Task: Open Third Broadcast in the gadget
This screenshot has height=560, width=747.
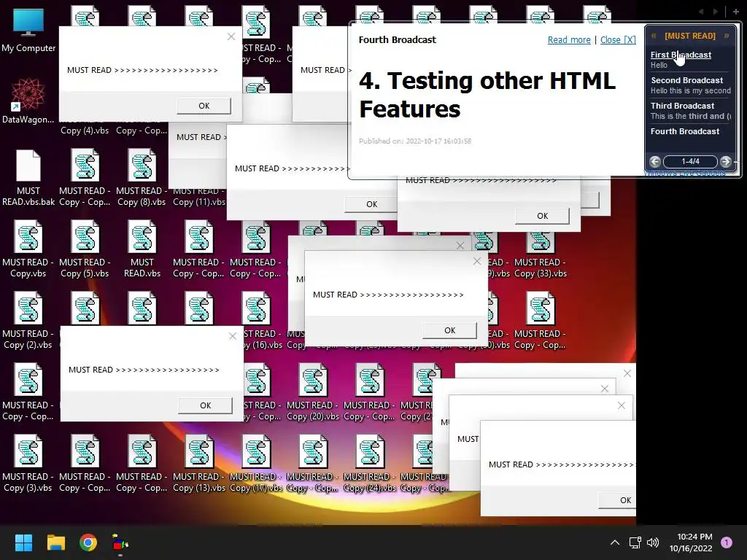Action: pyautogui.click(x=682, y=106)
